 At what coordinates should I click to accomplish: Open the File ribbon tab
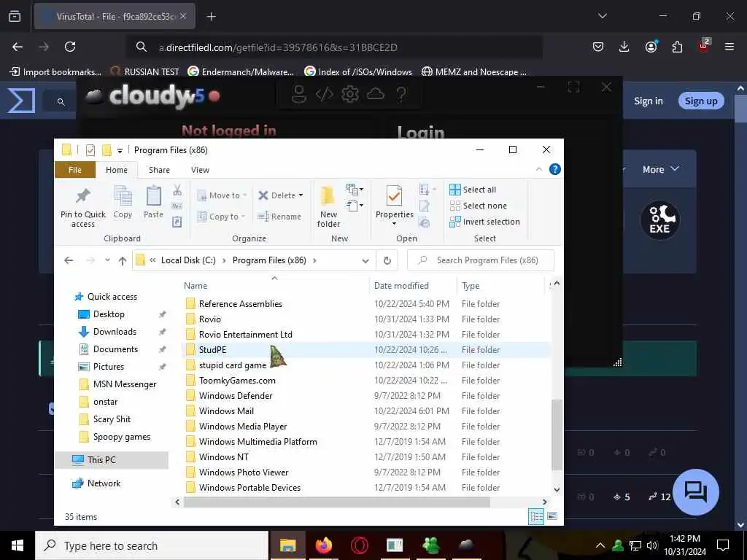click(75, 170)
